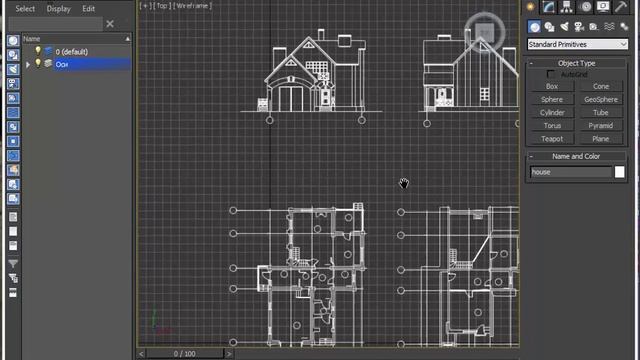Viewport: 640px width, 360px height.
Task: Open the white object color swatch
Action: [x=619, y=172]
